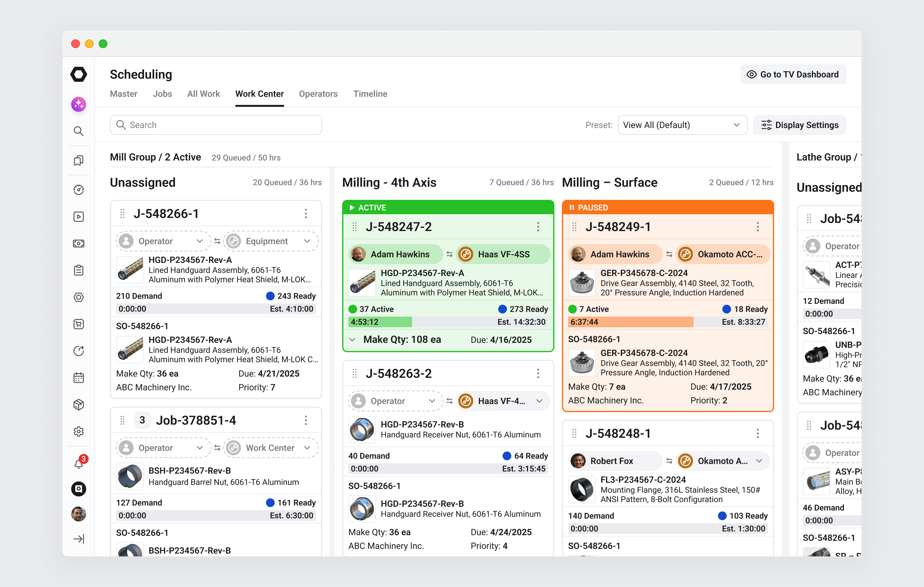Grab the drag handle of J-548247-2

355,227
